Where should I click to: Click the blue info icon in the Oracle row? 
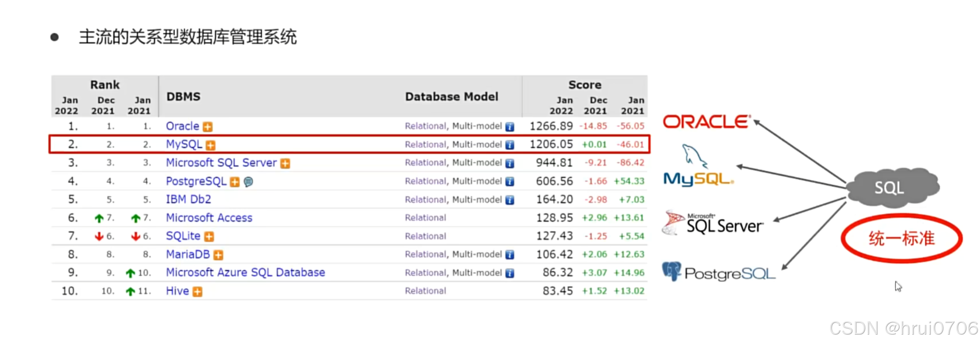tap(510, 127)
